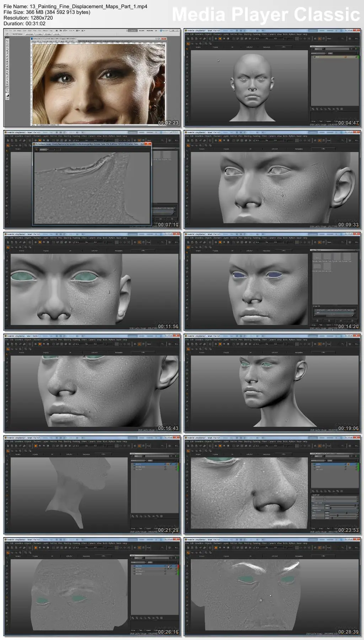The height and width of the screenshot is (640, 364).
Task: Open the thumbnail stamped 00:28:39
Action: pyautogui.click(x=272, y=587)
